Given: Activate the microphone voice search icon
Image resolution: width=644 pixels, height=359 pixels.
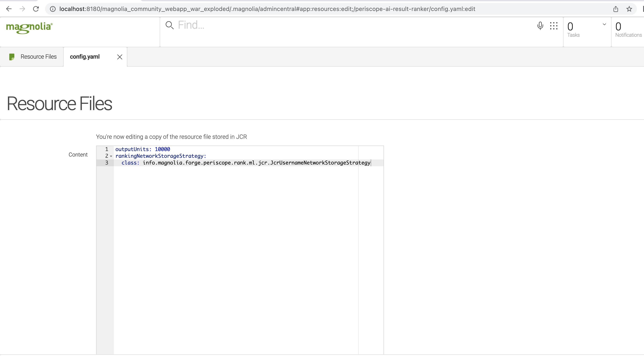Looking at the screenshot, I should click(x=540, y=26).
